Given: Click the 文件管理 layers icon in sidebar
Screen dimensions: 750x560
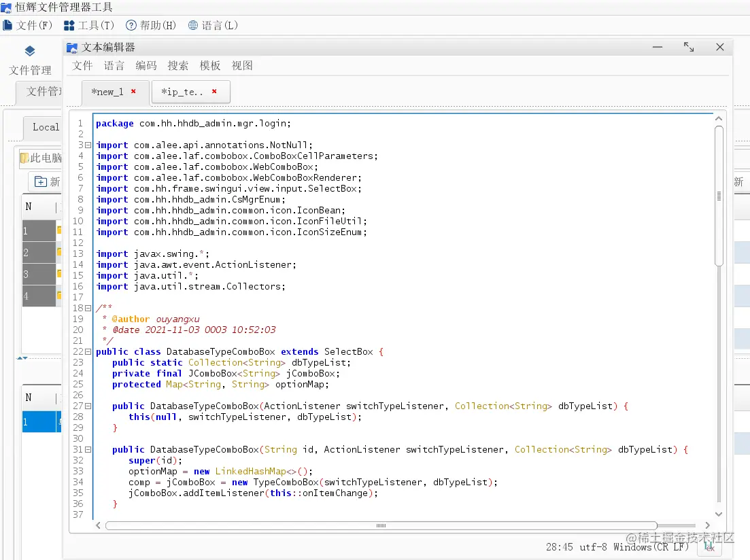Looking at the screenshot, I should point(30,51).
